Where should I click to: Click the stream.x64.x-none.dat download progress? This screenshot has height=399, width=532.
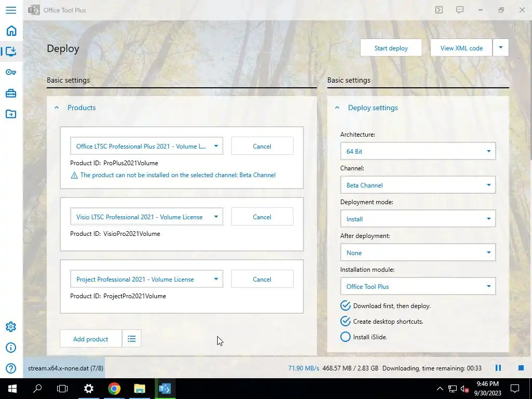[x=65, y=368]
